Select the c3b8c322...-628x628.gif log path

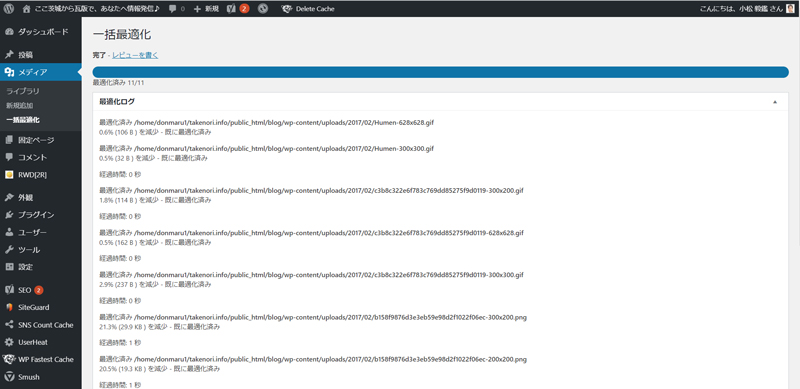point(329,233)
